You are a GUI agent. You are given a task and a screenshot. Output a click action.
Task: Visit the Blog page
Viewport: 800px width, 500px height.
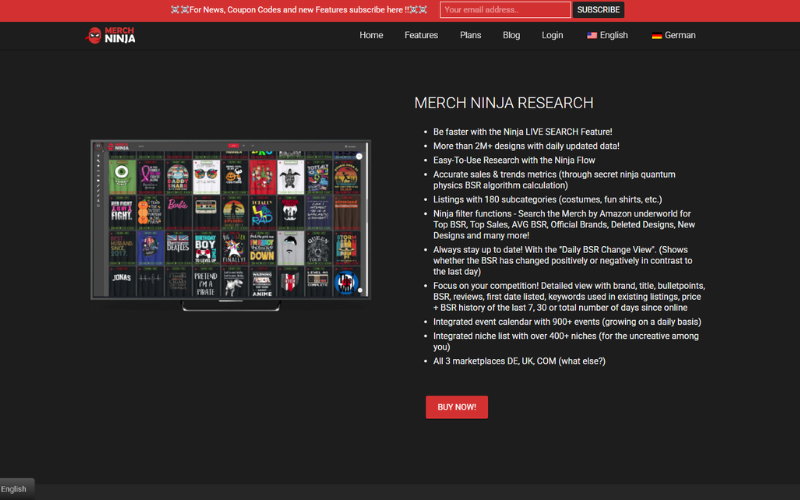point(511,35)
